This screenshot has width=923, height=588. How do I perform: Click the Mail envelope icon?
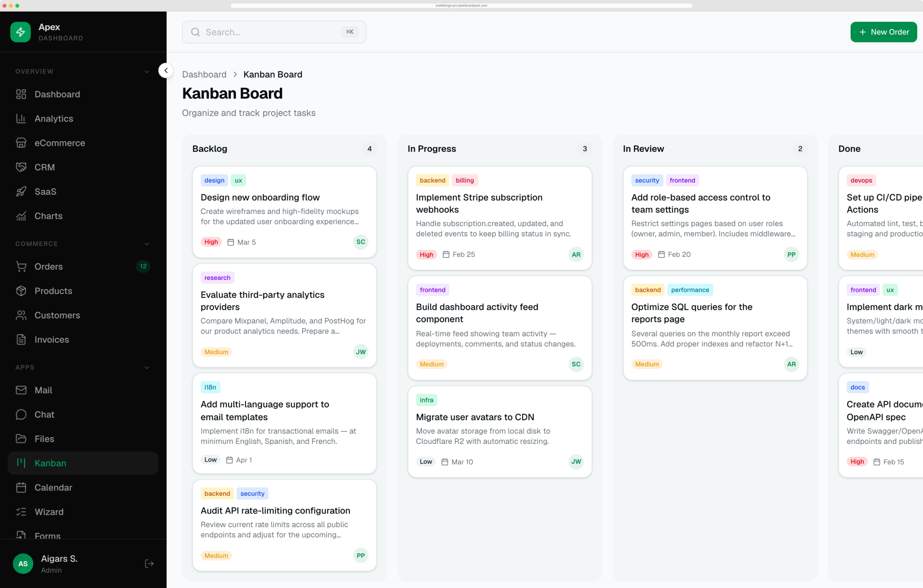(21, 390)
